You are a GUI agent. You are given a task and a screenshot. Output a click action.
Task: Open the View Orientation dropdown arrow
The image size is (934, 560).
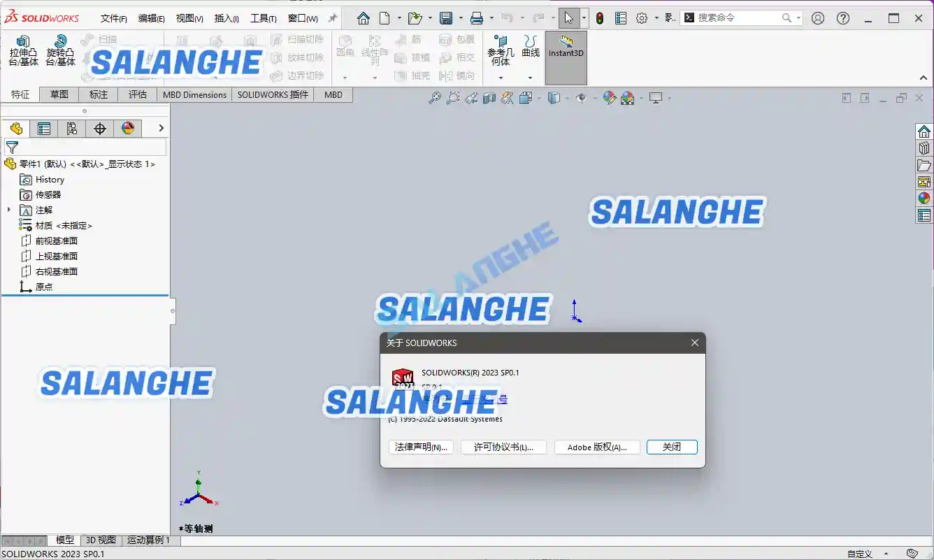[x=538, y=98]
